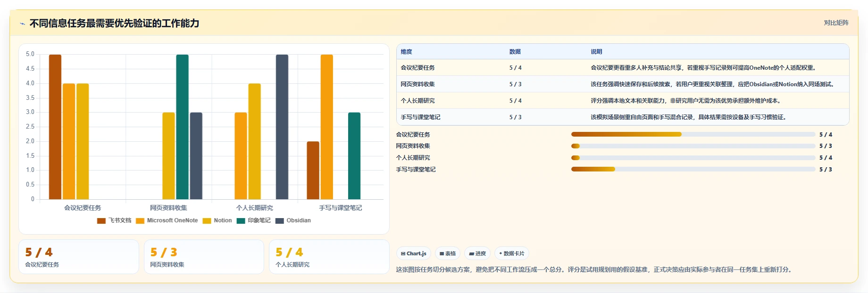The width and height of the screenshot is (868, 293).
Task: Toggle 飞书文档 series in chart legend
Action: click(114, 220)
